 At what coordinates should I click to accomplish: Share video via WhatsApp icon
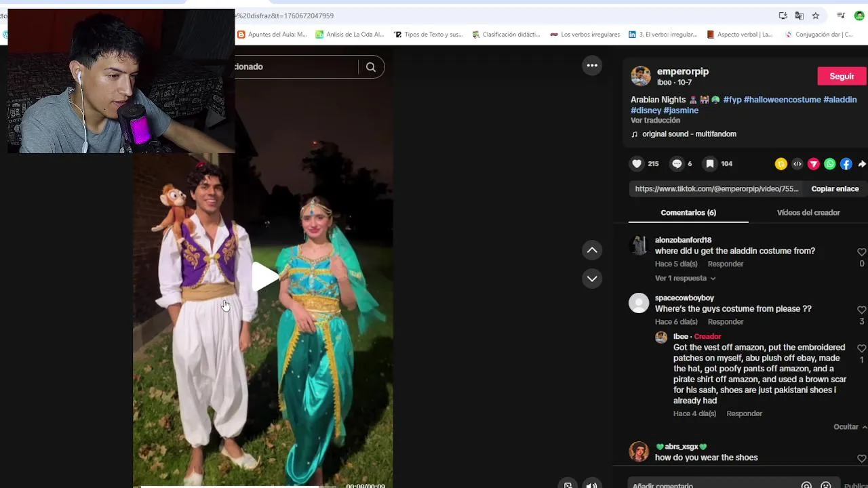click(829, 164)
